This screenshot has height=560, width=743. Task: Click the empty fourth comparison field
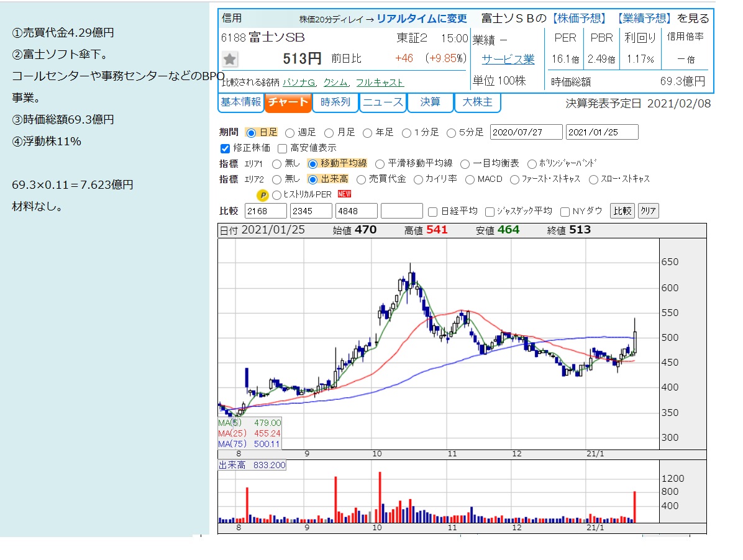(x=402, y=211)
